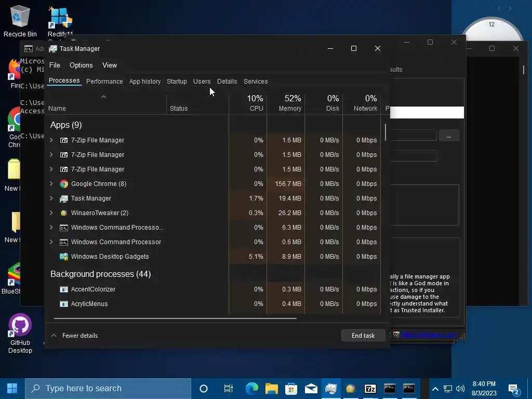Click the End task button

pyautogui.click(x=363, y=336)
